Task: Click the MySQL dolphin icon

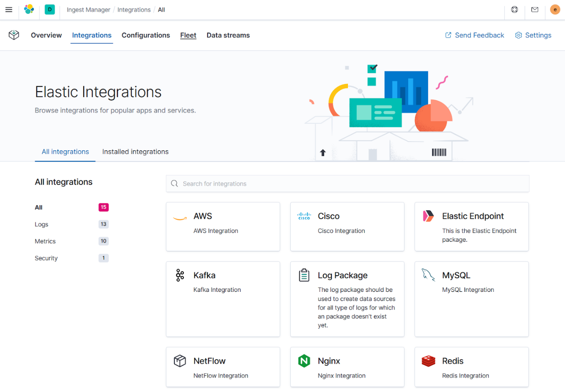Action: [428, 275]
